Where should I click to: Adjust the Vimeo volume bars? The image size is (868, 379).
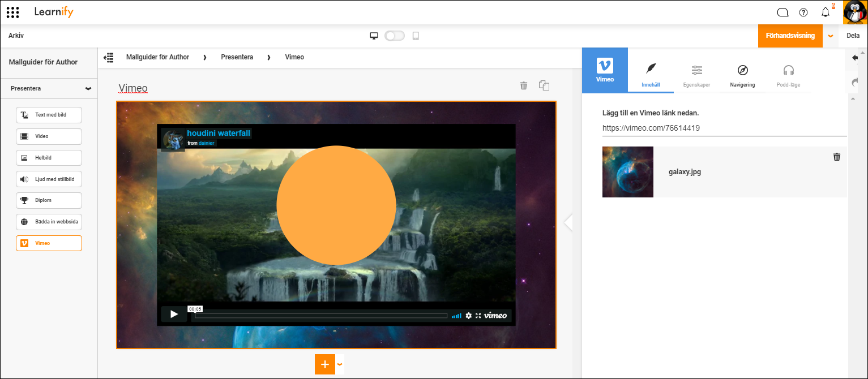456,316
